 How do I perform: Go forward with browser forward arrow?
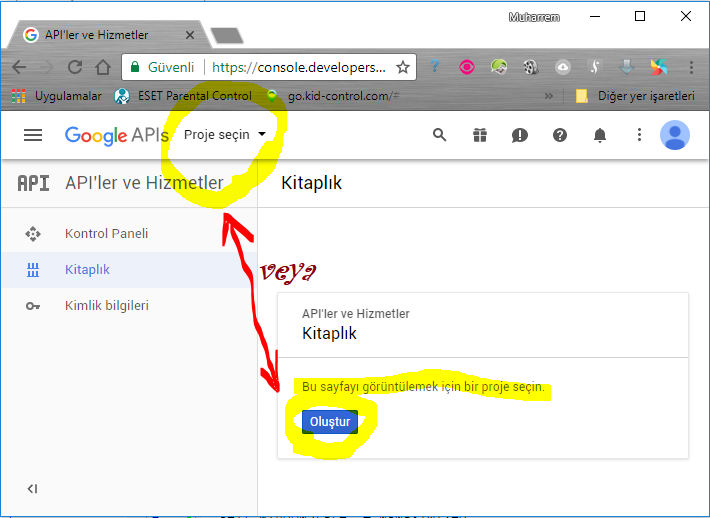pos(46,67)
